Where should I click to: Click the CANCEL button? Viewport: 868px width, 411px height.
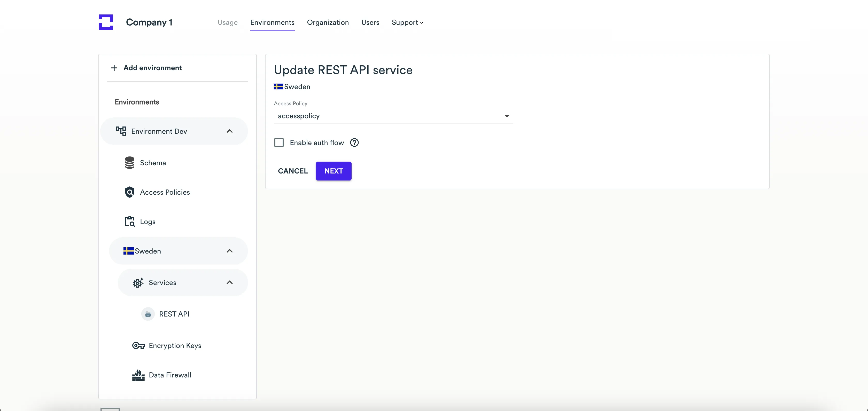[x=292, y=171]
